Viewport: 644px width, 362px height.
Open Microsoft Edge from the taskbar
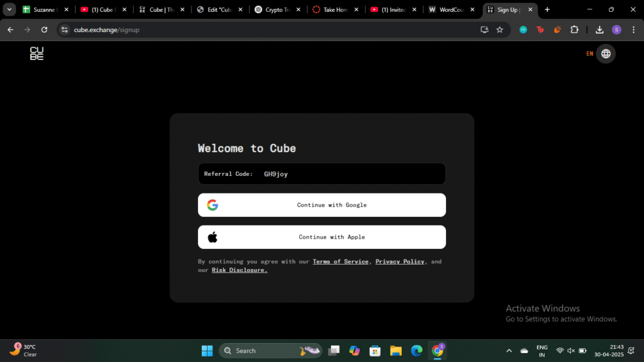[x=416, y=351]
